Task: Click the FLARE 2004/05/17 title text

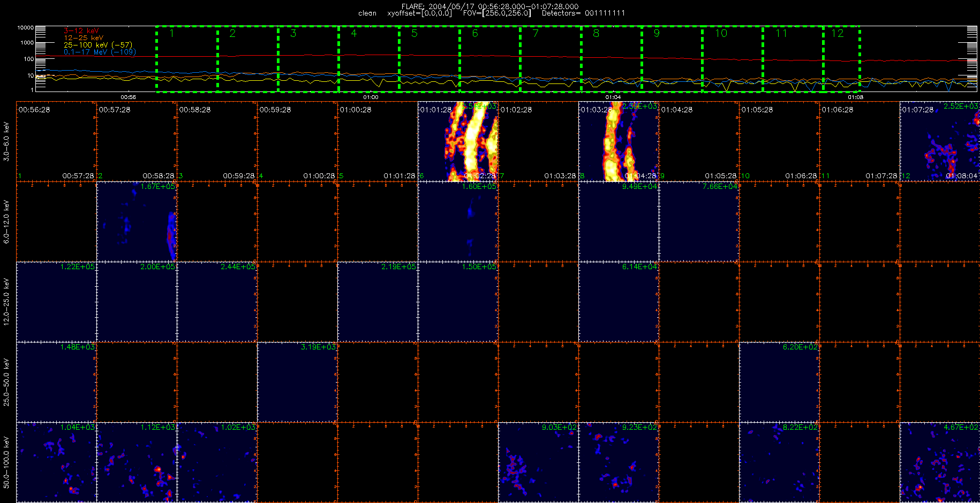Action: [x=489, y=6]
